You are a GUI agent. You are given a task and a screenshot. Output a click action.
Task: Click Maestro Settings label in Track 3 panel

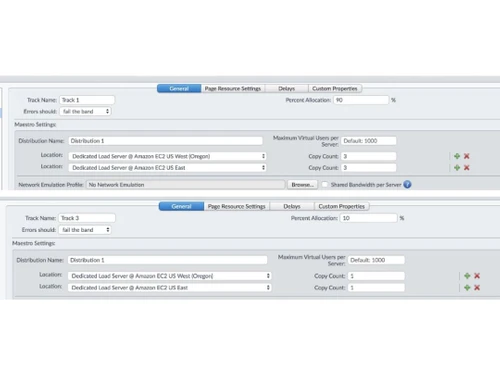pos(33,243)
